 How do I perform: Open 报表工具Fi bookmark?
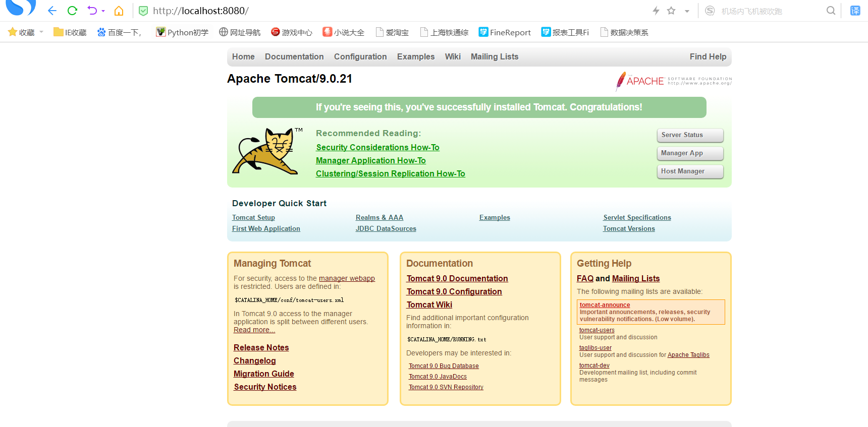(x=565, y=32)
